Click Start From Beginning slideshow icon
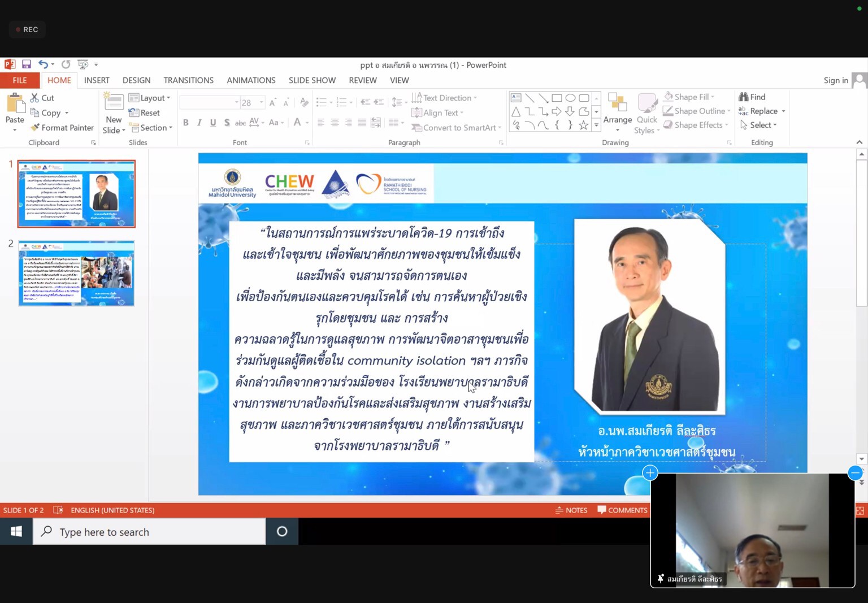The height and width of the screenshot is (603, 868). click(83, 64)
